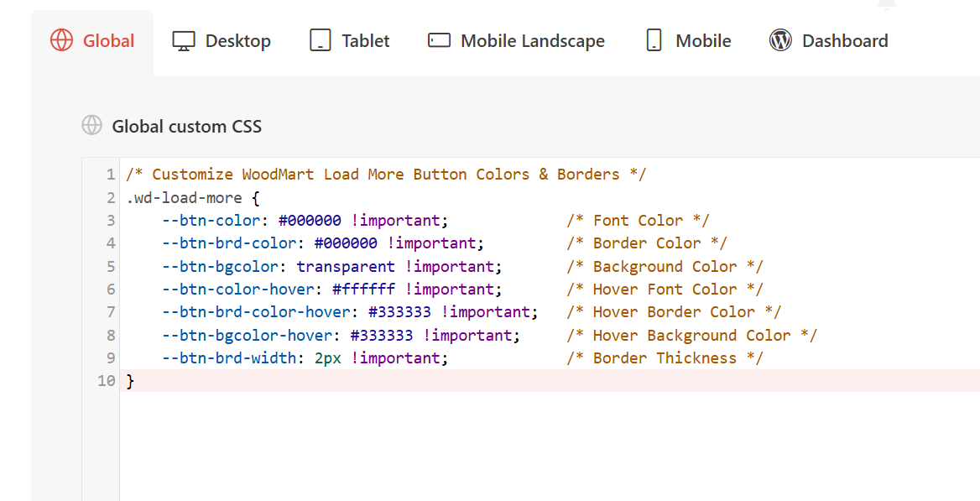
Task: Click the WordPress logo icon
Action: [x=780, y=40]
